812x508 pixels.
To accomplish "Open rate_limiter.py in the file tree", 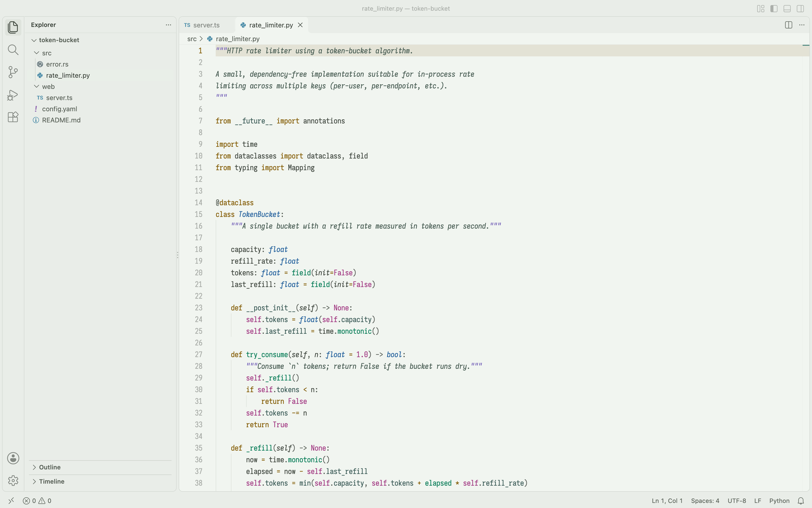I will [x=100, y=76].
